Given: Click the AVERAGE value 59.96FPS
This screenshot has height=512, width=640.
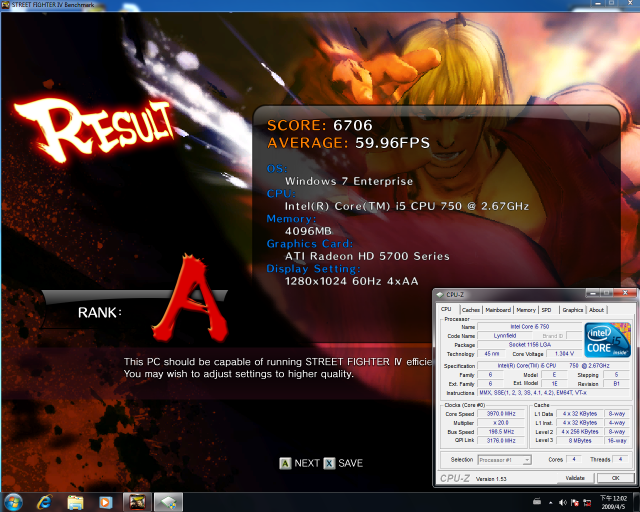Looking at the screenshot, I should (x=392, y=143).
